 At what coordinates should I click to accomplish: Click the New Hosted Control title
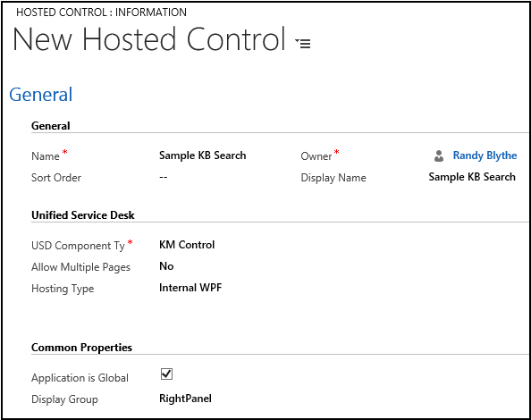pyautogui.click(x=149, y=39)
